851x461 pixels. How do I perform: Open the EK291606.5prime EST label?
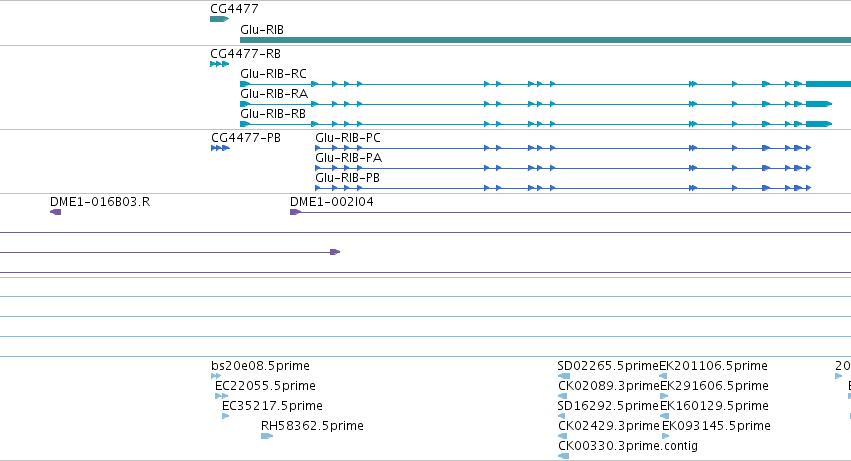tap(714, 386)
